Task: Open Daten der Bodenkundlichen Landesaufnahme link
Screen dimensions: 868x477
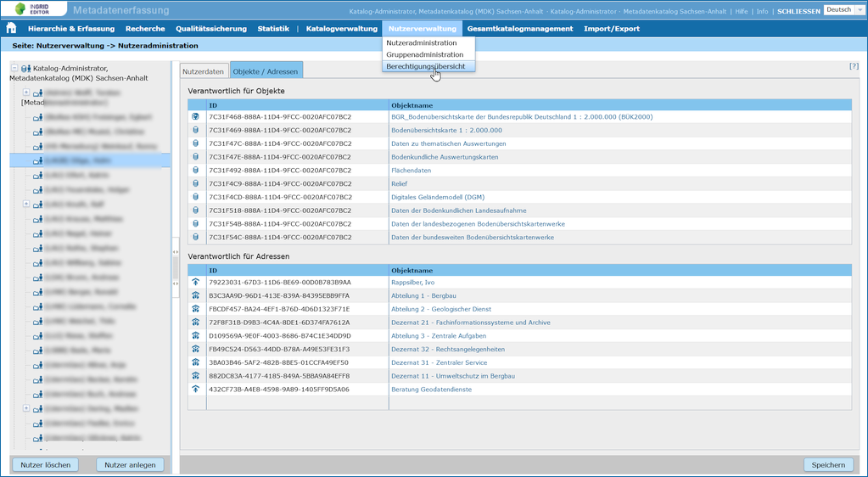Action: tap(459, 210)
